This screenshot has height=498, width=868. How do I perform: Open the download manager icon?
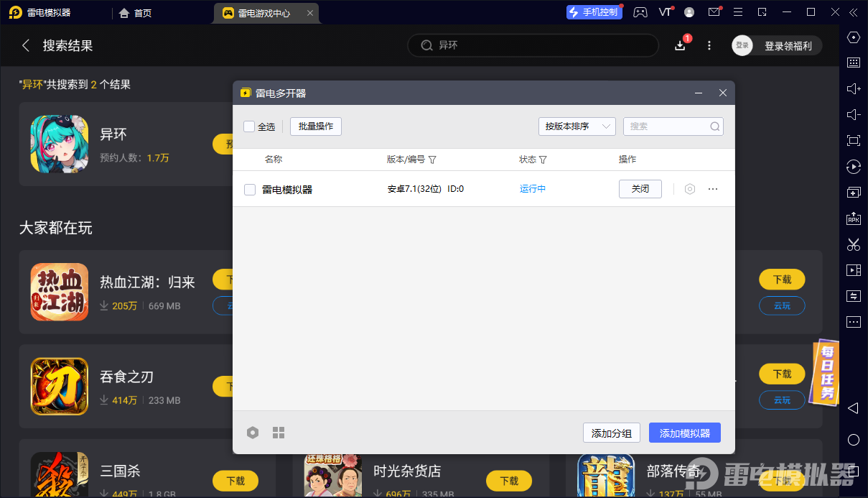[680, 45]
